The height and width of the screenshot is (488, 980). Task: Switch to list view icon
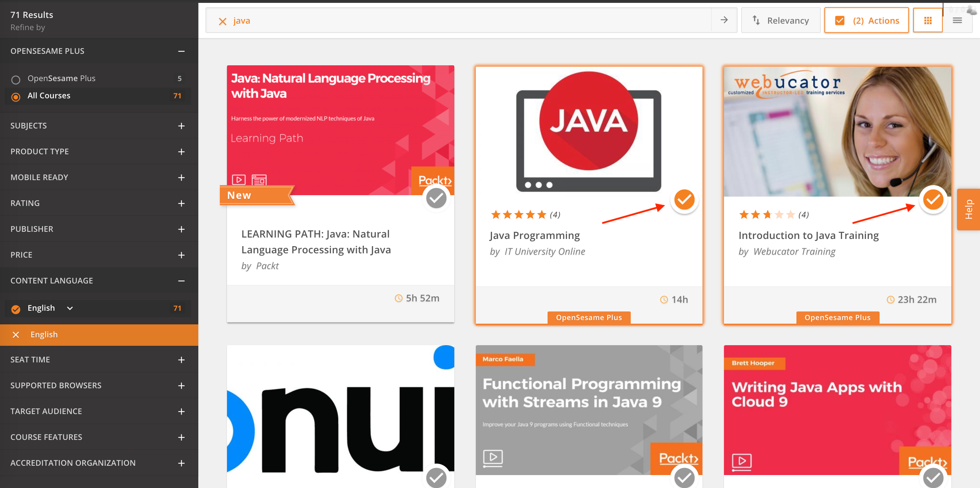click(x=957, y=20)
